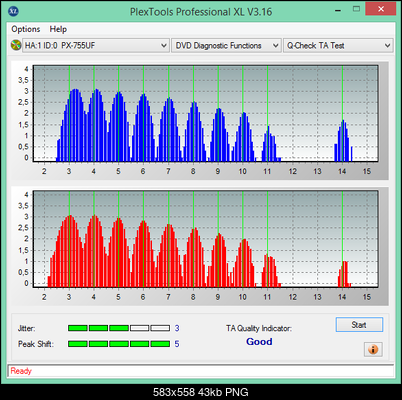Click the red peak at 3 in bottom graph
This screenshot has width=402, height=400.
69,251
